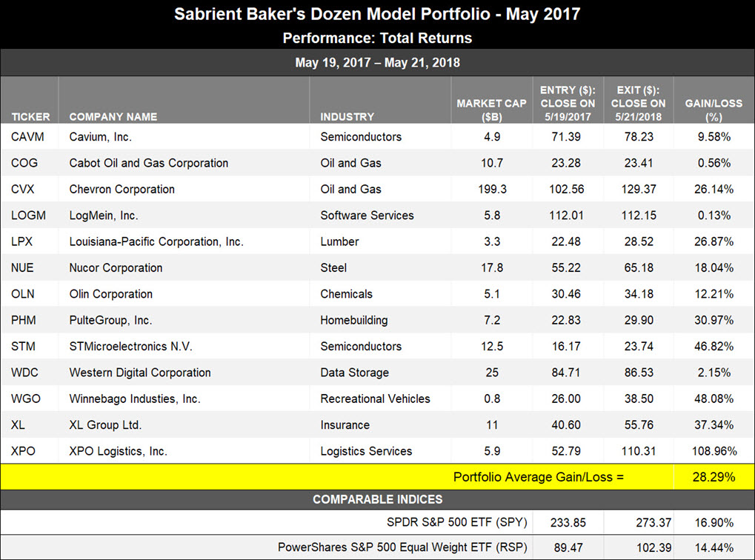This screenshot has height=560, width=755.
Task: Select Winnebago's gain of 48.08%
Action: click(714, 399)
